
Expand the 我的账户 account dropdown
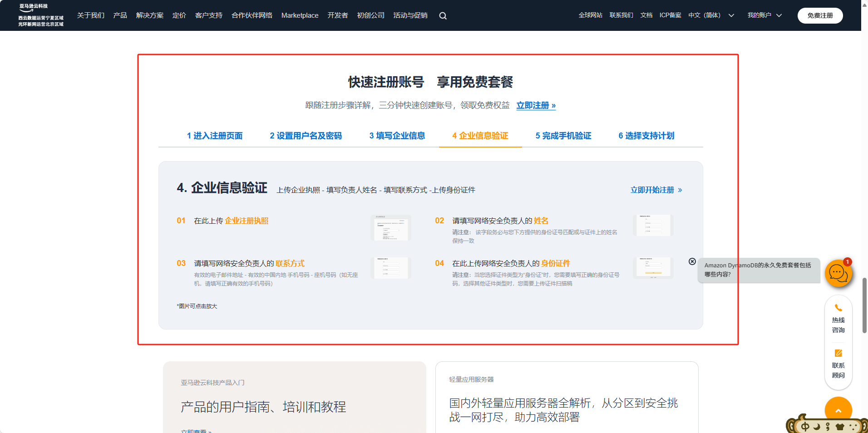tap(764, 15)
